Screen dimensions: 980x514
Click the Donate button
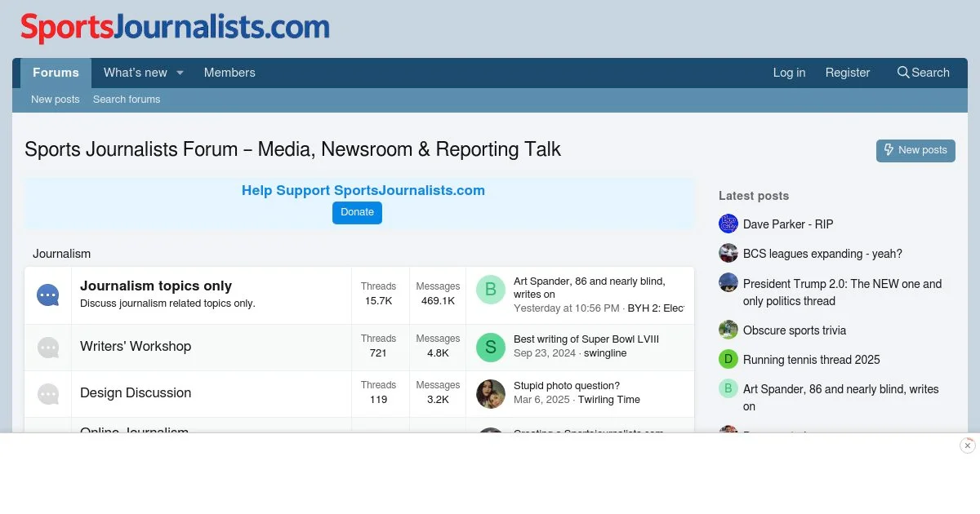[357, 212]
